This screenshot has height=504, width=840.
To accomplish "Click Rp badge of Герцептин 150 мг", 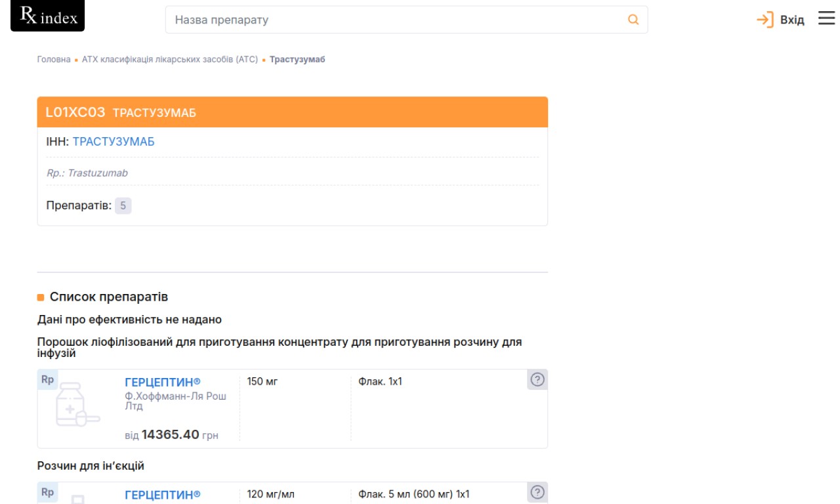I will pos(48,380).
